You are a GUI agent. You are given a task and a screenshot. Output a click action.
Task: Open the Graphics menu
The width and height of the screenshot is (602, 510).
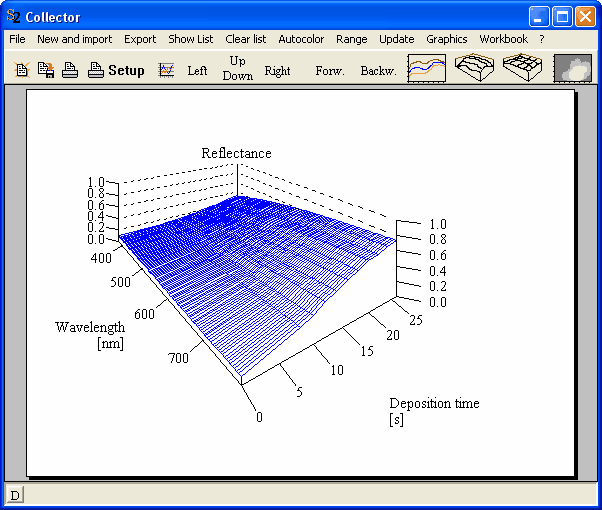pos(446,39)
